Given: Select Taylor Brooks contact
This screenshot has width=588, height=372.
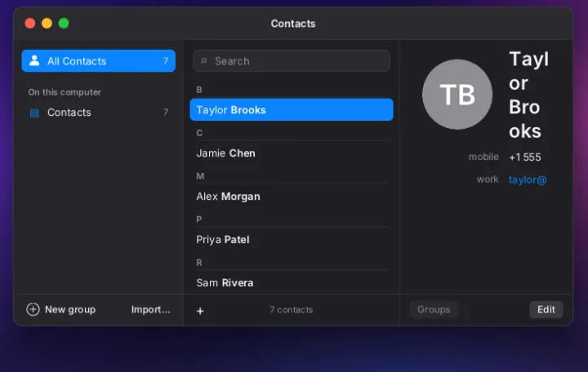Looking at the screenshot, I should [292, 110].
